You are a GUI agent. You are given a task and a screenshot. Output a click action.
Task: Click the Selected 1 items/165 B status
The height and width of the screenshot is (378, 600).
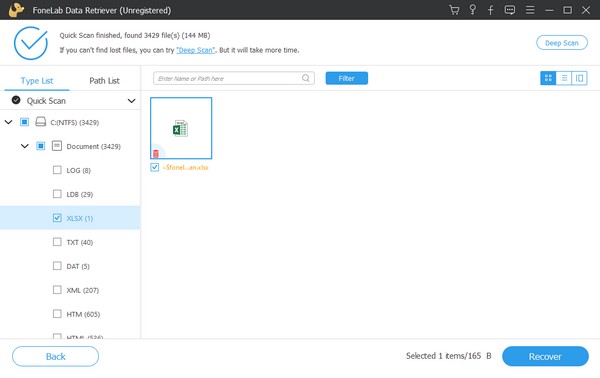tap(448, 356)
